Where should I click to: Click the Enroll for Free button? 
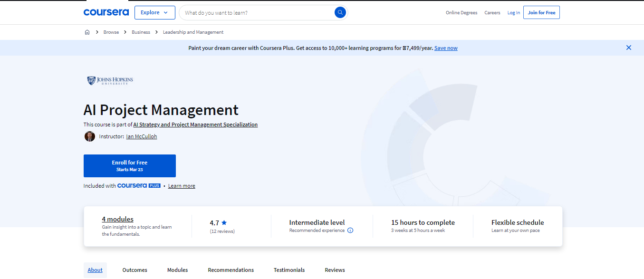(x=130, y=166)
